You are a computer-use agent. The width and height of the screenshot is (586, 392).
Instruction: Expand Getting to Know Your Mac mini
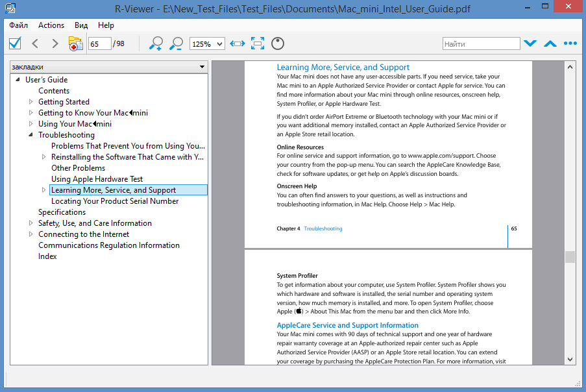(x=31, y=112)
